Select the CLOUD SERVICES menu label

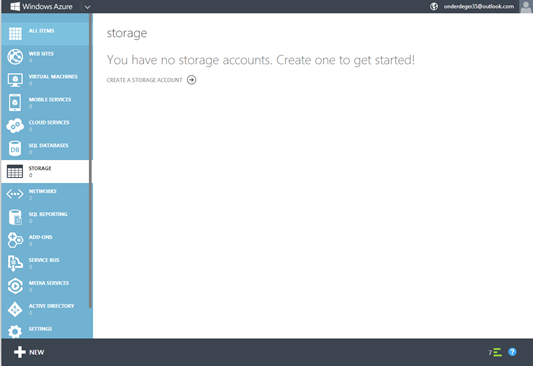click(49, 122)
